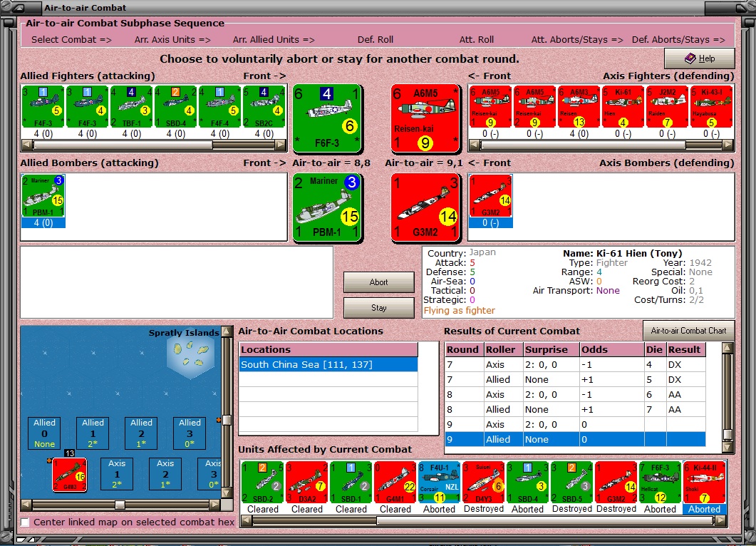The width and height of the screenshot is (756, 546).
Task: Select the destroyed G3M2 affected unit
Action: (616, 483)
